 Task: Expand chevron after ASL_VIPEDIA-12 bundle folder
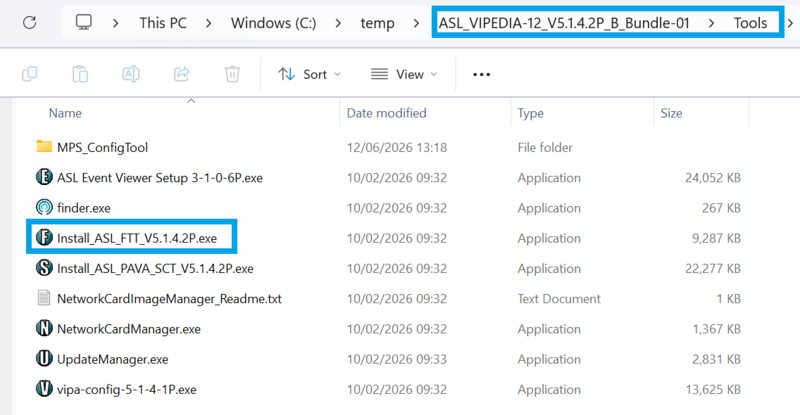[711, 23]
